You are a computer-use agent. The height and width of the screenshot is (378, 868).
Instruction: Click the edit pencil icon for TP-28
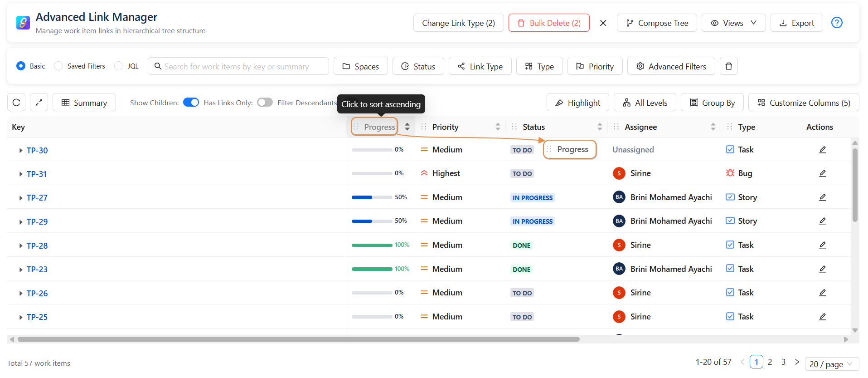coord(822,245)
